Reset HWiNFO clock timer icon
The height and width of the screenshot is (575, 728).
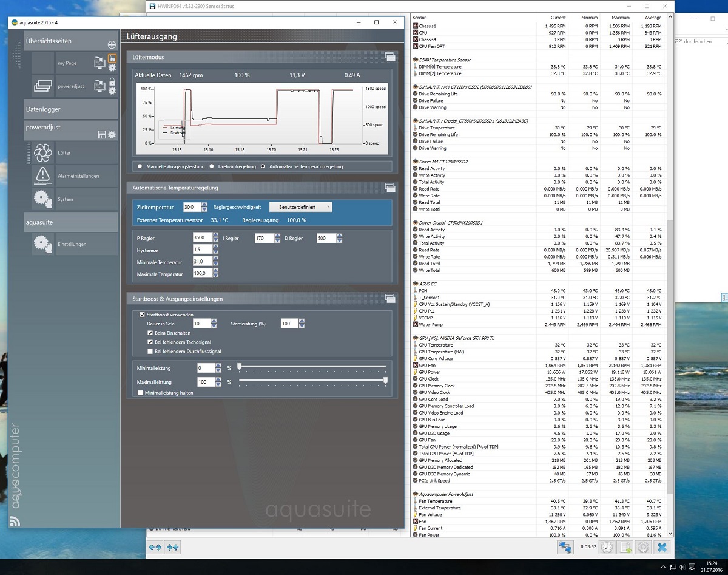(x=607, y=547)
